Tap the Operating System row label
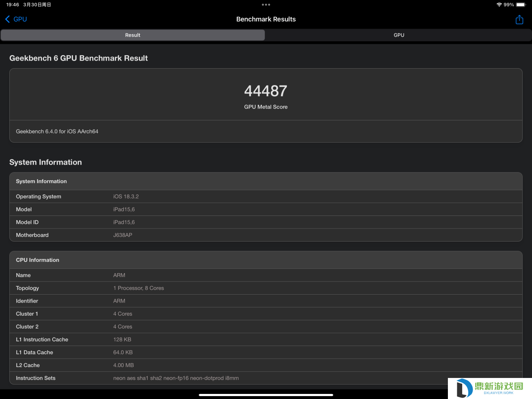The image size is (532, 399). pyautogui.click(x=38, y=197)
